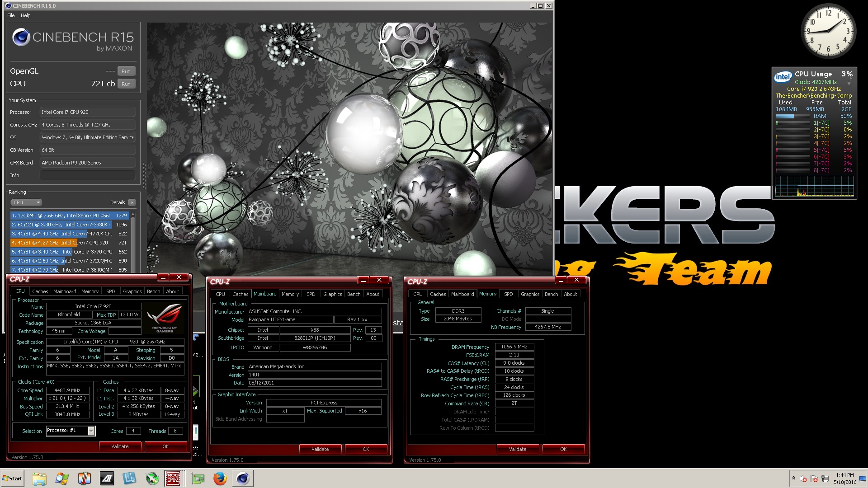
Task: Click the muted volume tray icon
Action: tap(803, 479)
